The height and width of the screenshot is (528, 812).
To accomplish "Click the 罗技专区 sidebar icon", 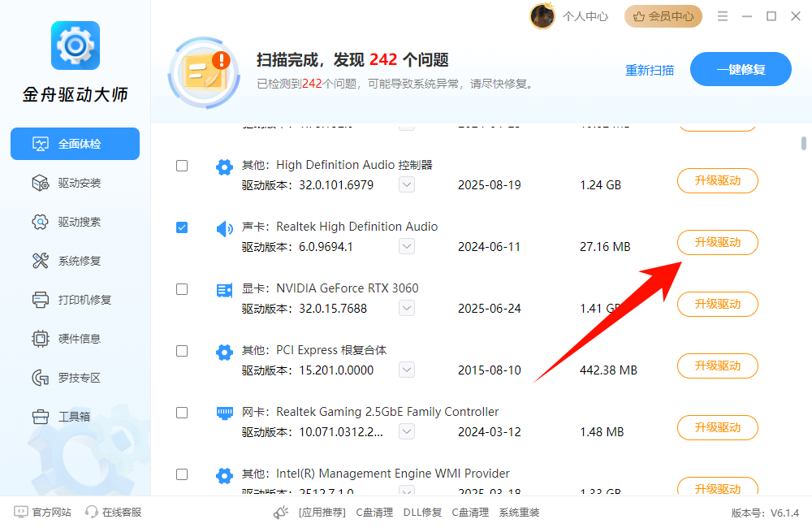I will (x=41, y=378).
